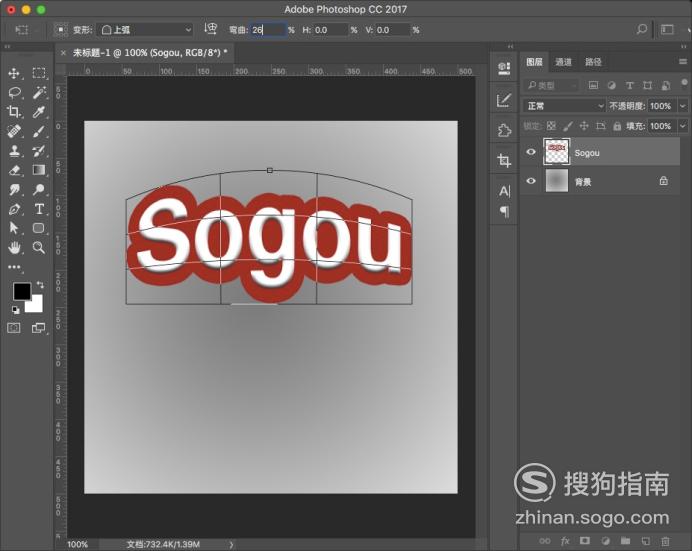Select the Sogou layer thumbnail
The image size is (692, 551).
click(x=557, y=152)
